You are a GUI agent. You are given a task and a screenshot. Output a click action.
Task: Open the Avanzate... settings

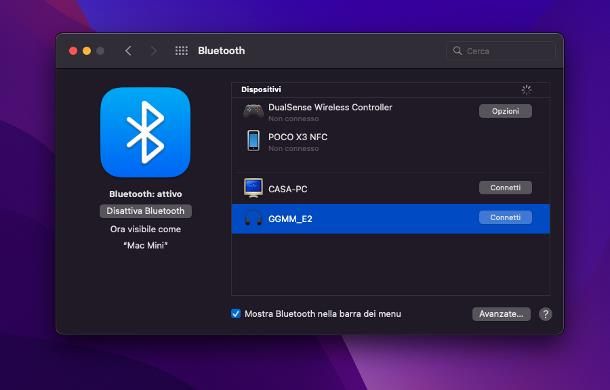501,314
